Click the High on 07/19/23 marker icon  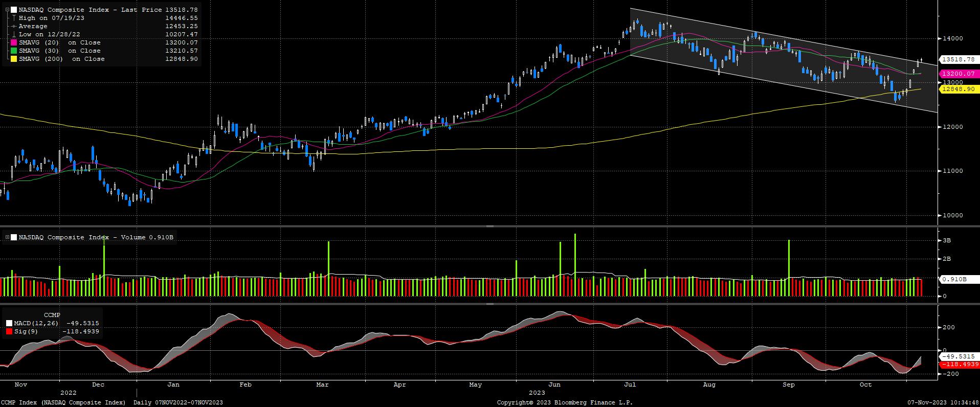tap(14, 18)
